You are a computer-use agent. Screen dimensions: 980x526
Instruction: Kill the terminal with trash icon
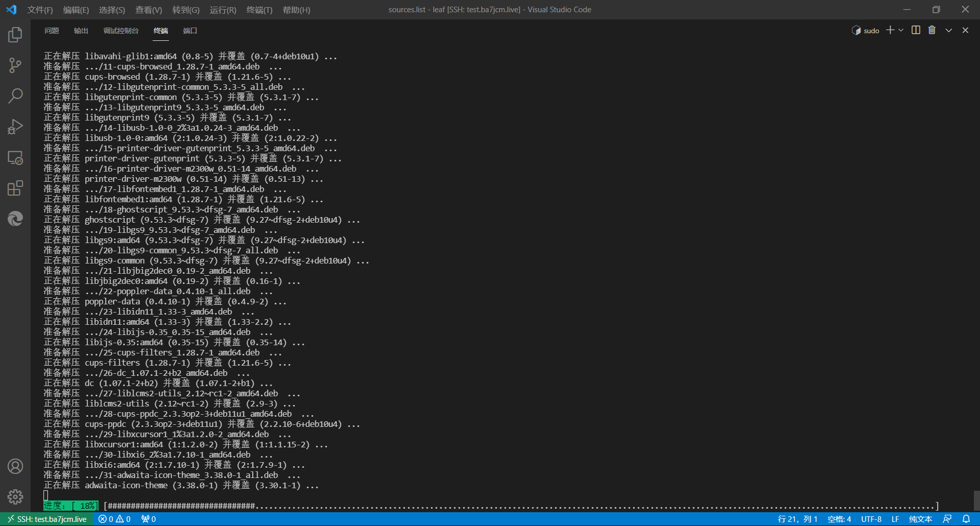[932, 30]
